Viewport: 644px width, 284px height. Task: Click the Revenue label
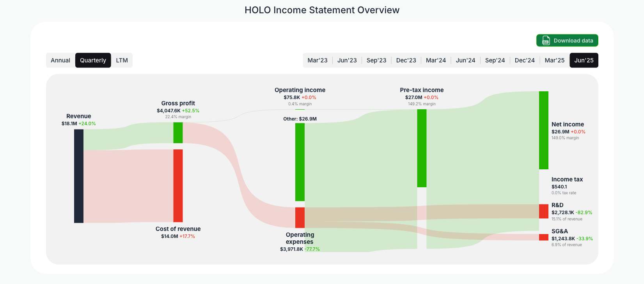pos(79,116)
